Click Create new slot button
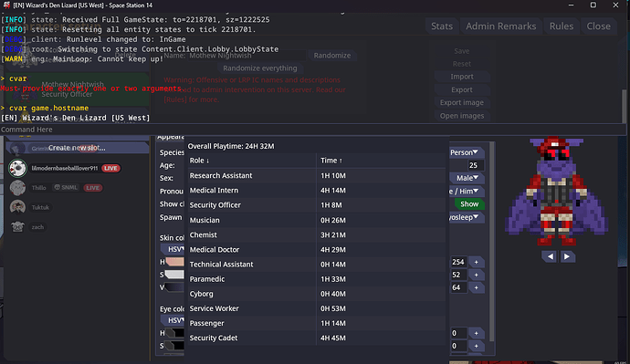This screenshot has width=630, height=364. click(x=77, y=148)
